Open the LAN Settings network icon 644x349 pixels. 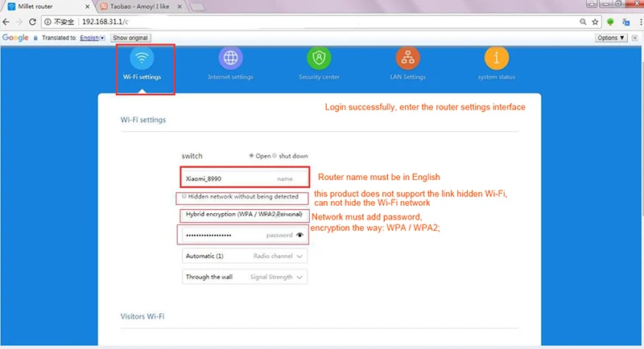coord(408,58)
